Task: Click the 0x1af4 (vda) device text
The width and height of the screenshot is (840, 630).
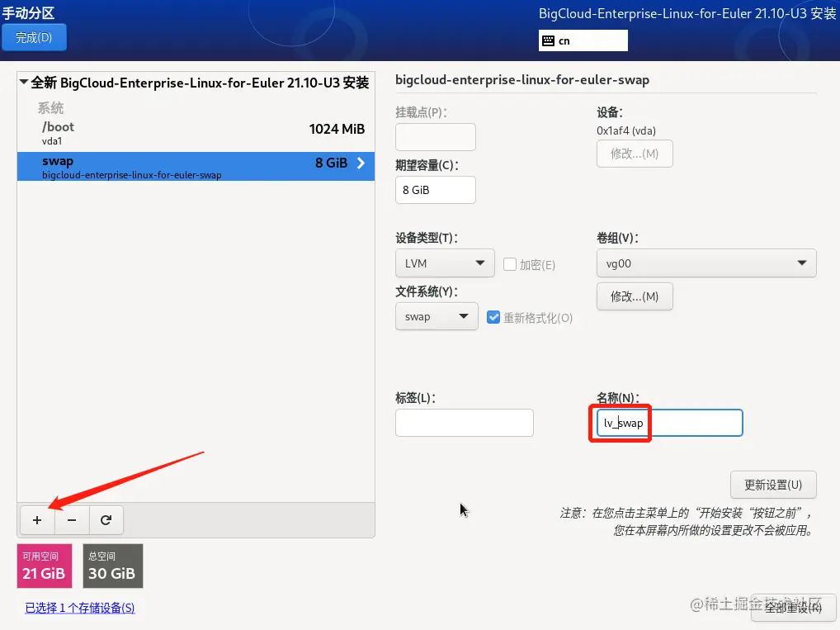Action: pos(625,130)
